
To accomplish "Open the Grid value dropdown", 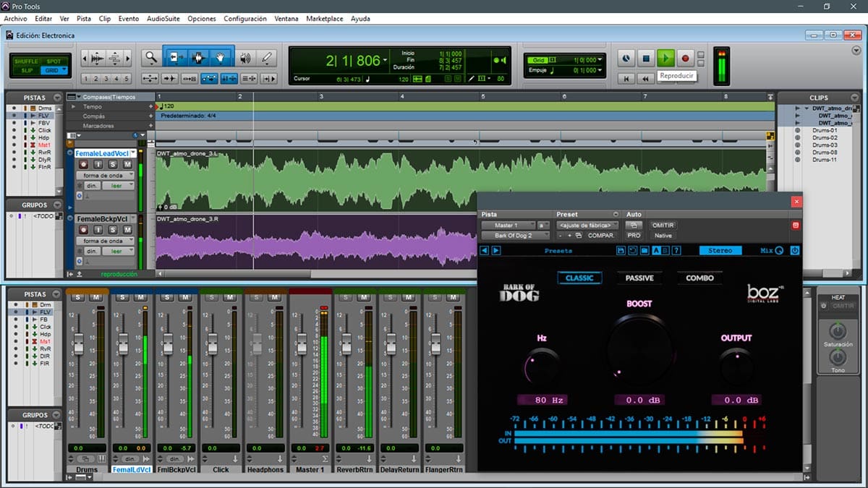I will tap(600, 60).
